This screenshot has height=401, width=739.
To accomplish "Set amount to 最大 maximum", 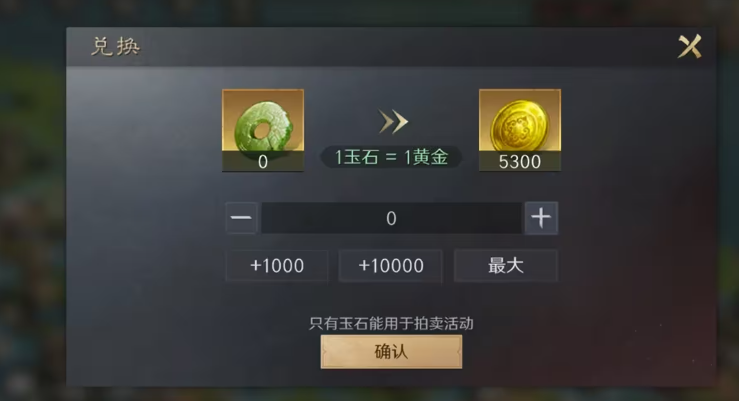I will pyautogui.click(x=506, y=266).
